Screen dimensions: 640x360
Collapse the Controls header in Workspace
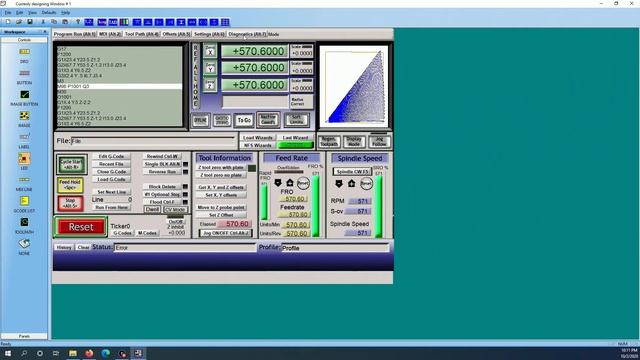pos(24,40)
